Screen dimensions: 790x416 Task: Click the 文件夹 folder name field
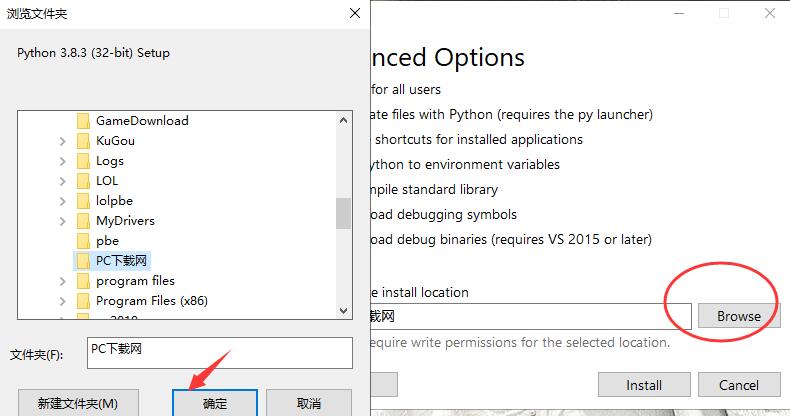click(220, 353)
